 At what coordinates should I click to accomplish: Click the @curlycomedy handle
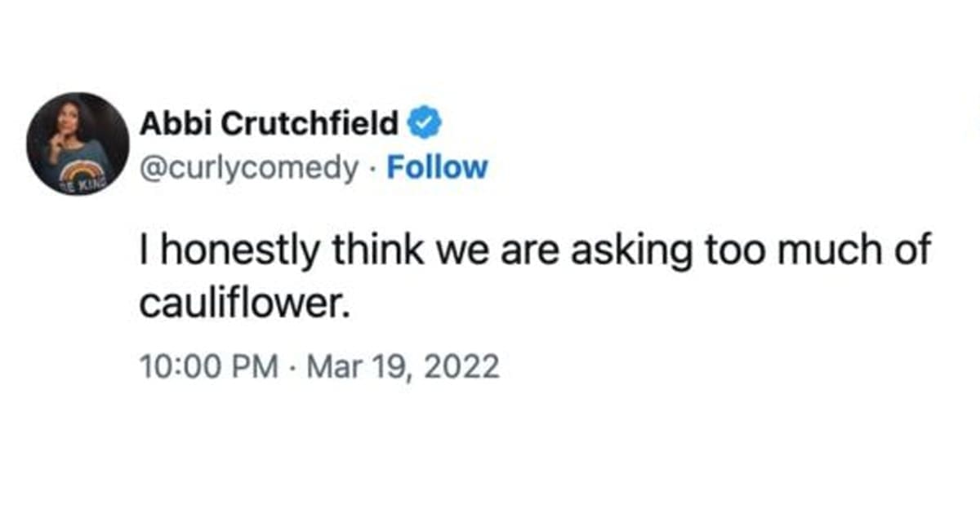[248, 167]
